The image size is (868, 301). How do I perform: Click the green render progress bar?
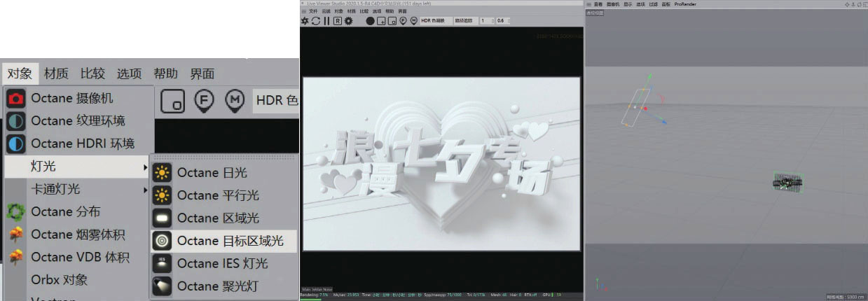[310, 299]
